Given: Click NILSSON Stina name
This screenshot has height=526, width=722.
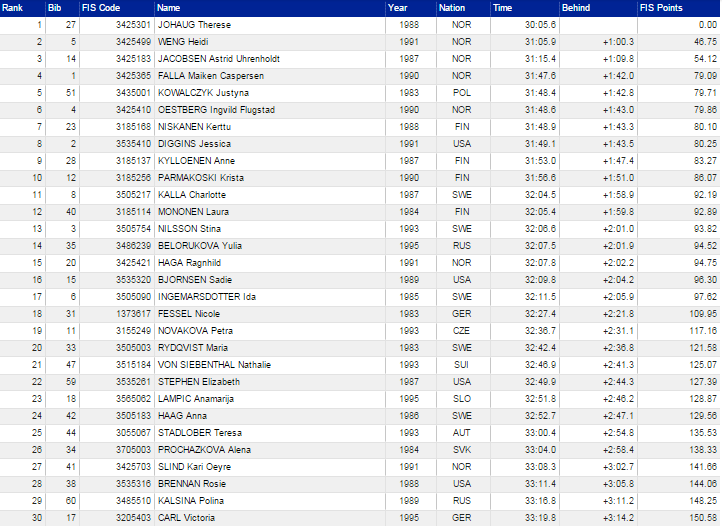Looking at the screenshot, I should coord(189,229).
